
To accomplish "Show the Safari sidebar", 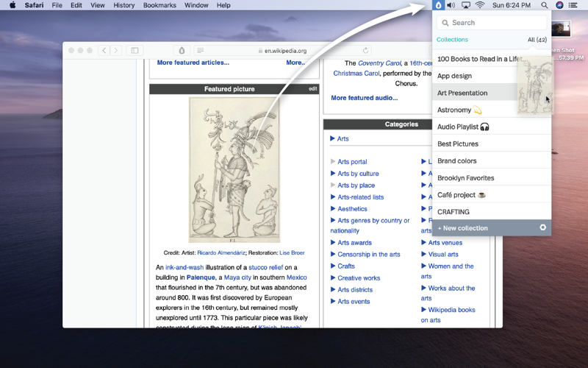I will [135, 51].
